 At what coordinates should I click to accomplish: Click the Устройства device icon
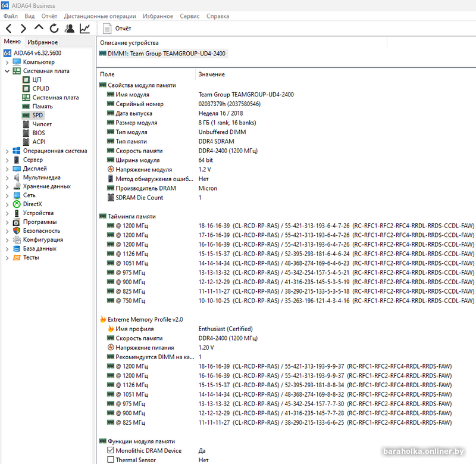(x=17, y=213)
